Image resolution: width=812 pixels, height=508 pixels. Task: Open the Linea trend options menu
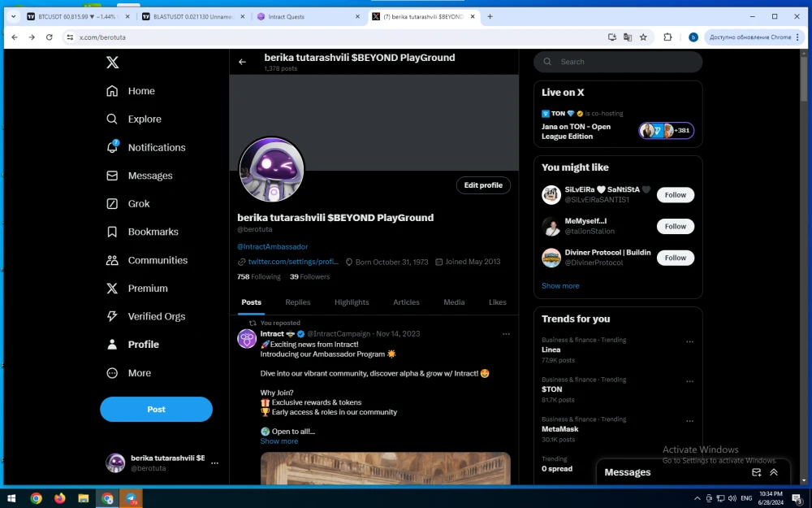click(x=689, y=341)
